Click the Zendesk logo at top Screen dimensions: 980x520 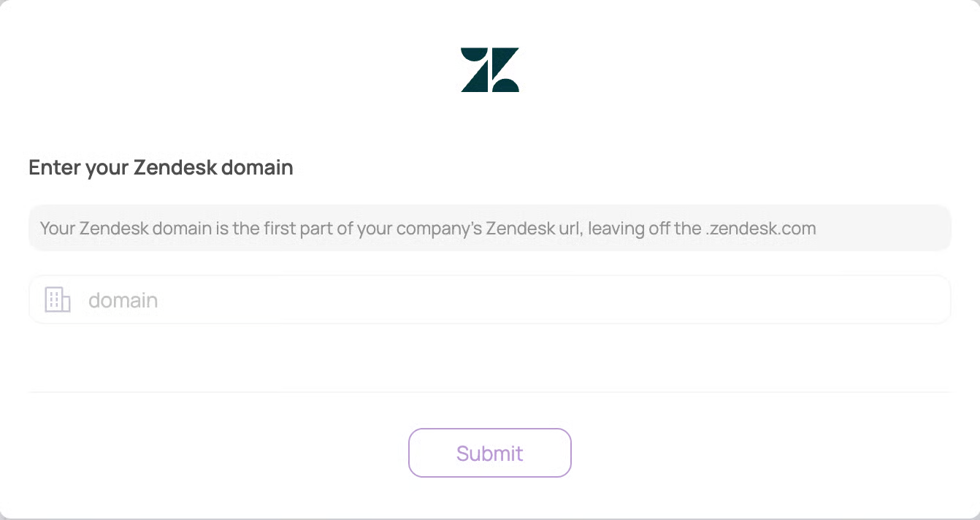click(x=490, y=70)
